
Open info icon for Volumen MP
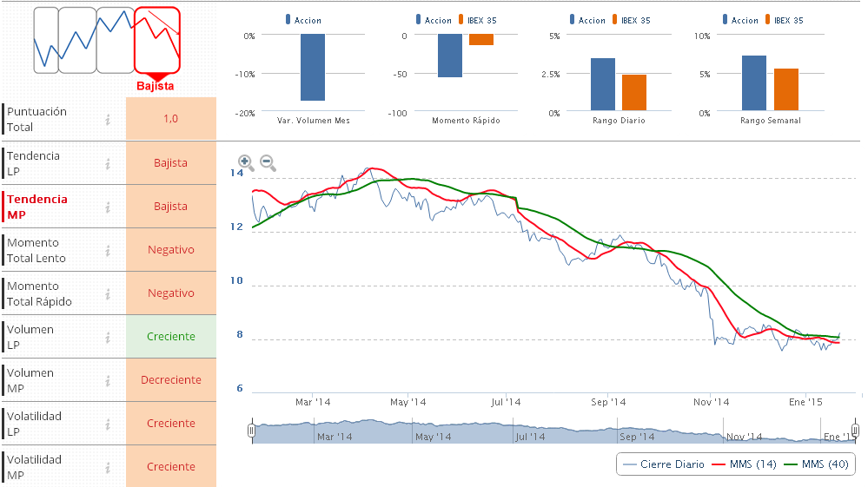(108, 380)
